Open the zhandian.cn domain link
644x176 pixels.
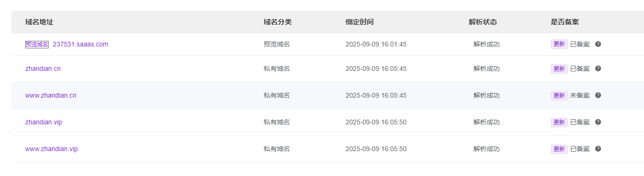pos(43,69)
